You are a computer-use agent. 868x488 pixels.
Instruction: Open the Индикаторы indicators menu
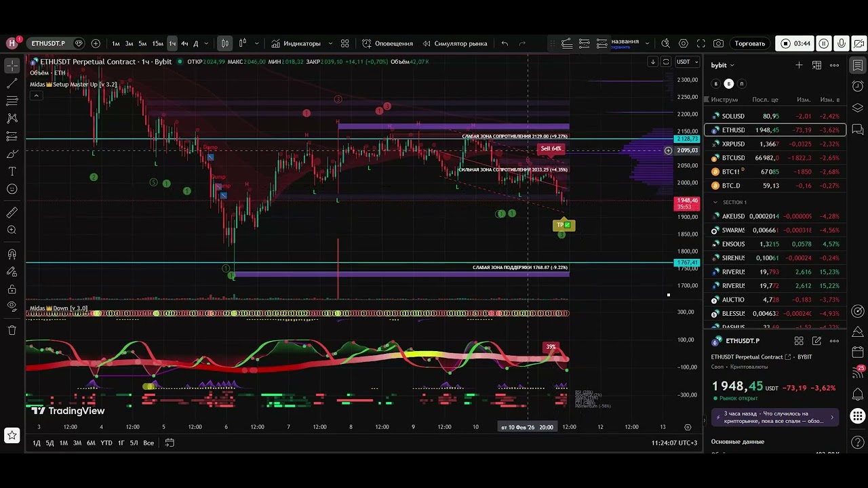tap(296, 43)
